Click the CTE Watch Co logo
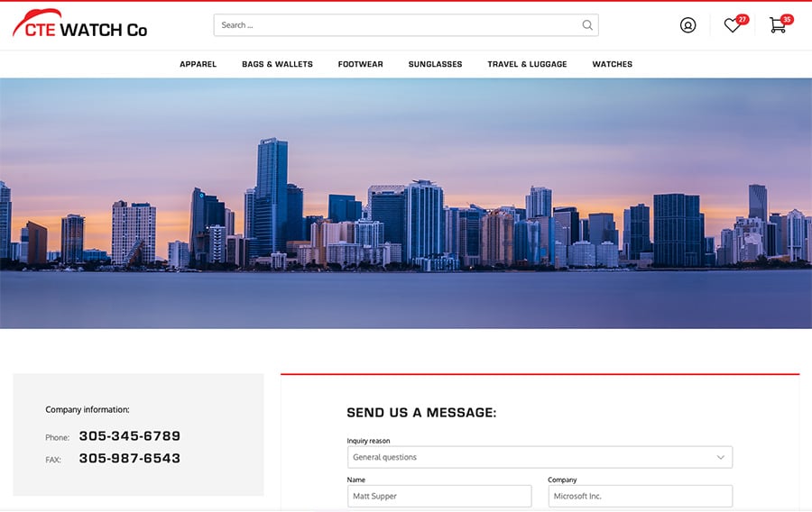 [x=79, y=25]
